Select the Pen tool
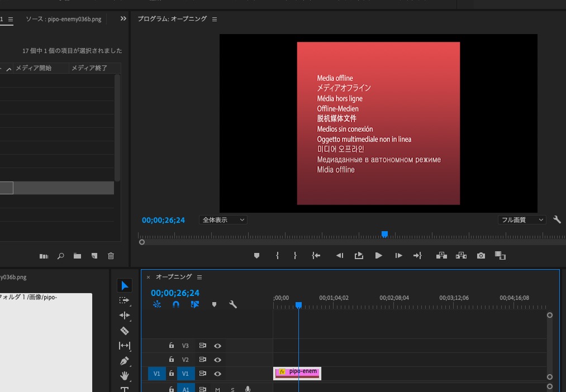This screenshot has width=566, height=392. point(125,361)
